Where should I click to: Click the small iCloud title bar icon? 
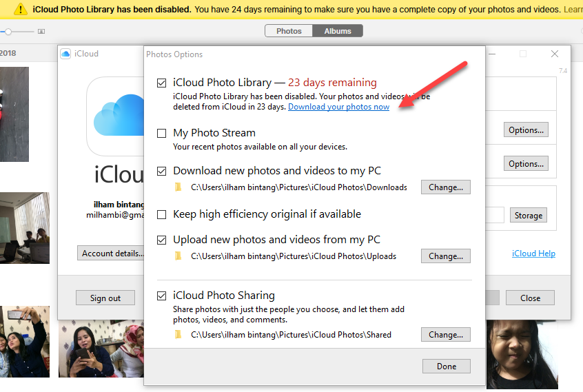(66, 54)
